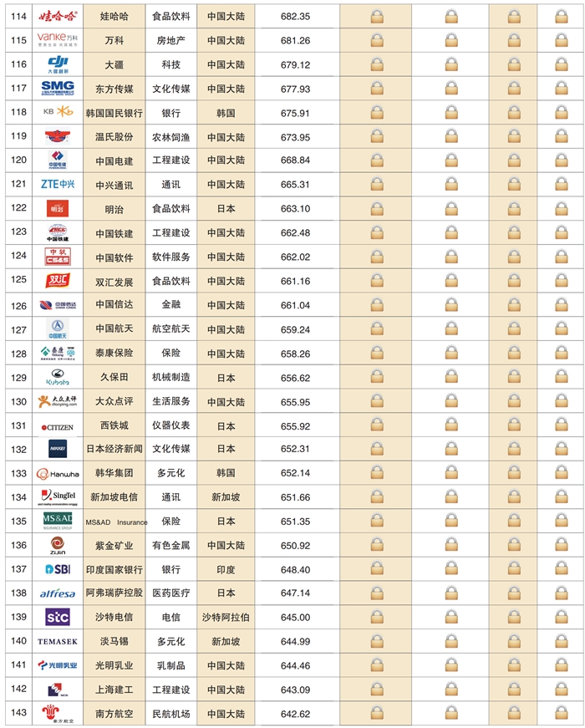The image size is (585, 728).
Task: Click the Vanke logo in row 115
Action: pos(58,40)
